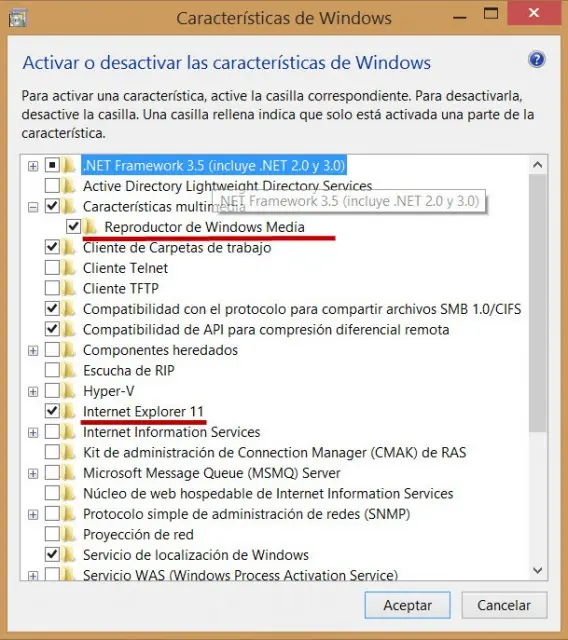Uncheck Reproductor de Windows Media checkbox

[x=73, y=227]
